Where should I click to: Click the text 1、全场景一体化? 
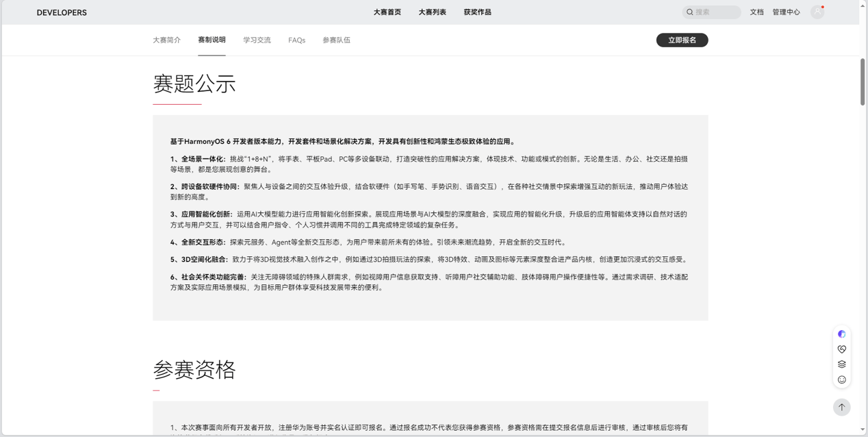[x=198, y=159]
